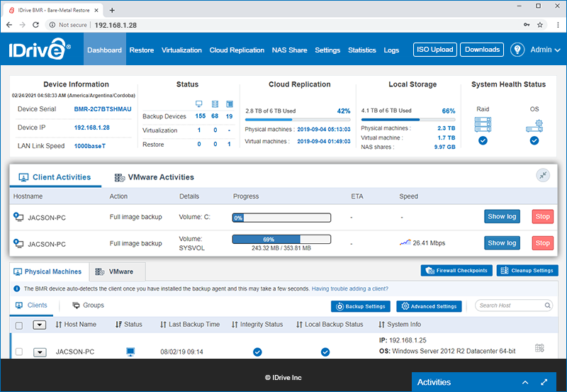This screenshot has width=567, height=392.
Task: Sort by Local Backup Status
Action: (330, 325)
